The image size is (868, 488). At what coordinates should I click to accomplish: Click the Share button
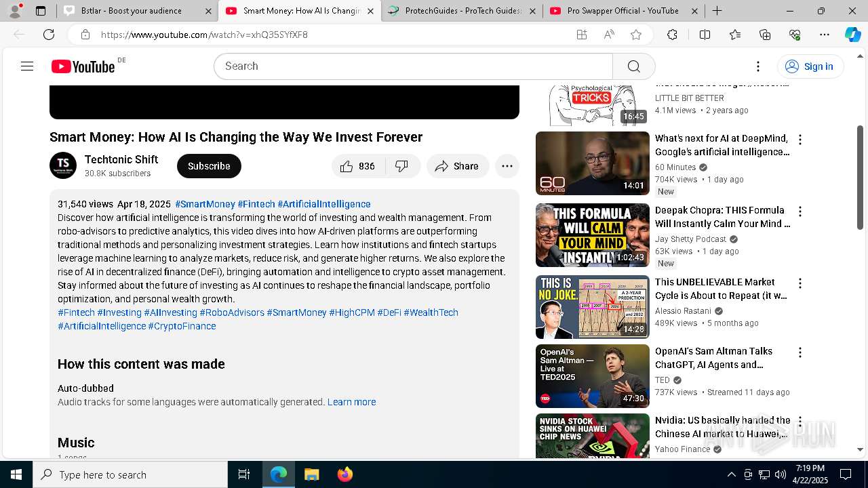pos(458,166)
